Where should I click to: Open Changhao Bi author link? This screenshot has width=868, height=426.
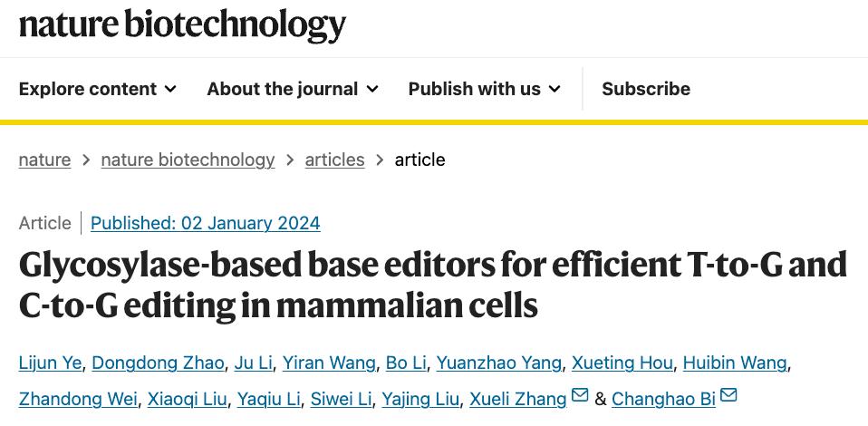[x=664, y=399]
